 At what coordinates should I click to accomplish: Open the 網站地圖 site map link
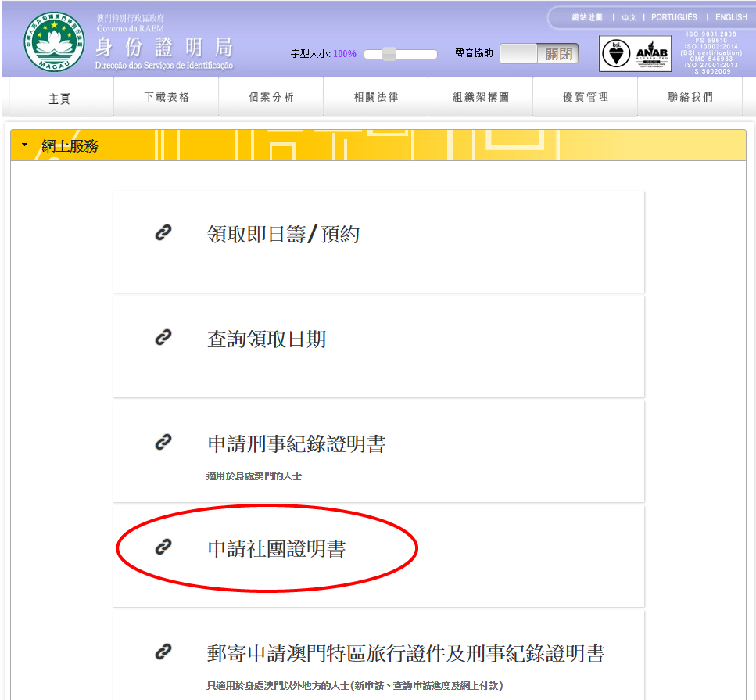point(586,17)
